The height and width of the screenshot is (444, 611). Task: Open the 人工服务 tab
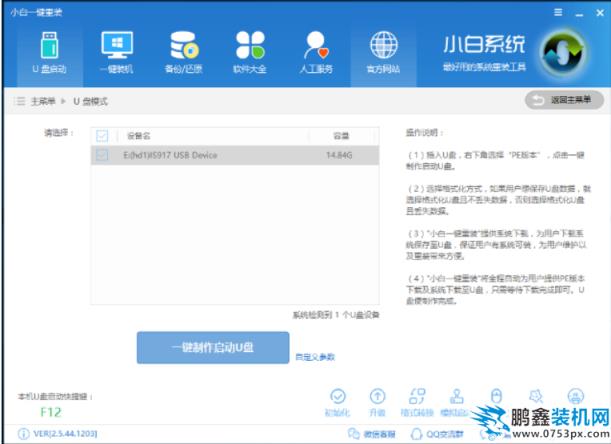coord(316,54)
